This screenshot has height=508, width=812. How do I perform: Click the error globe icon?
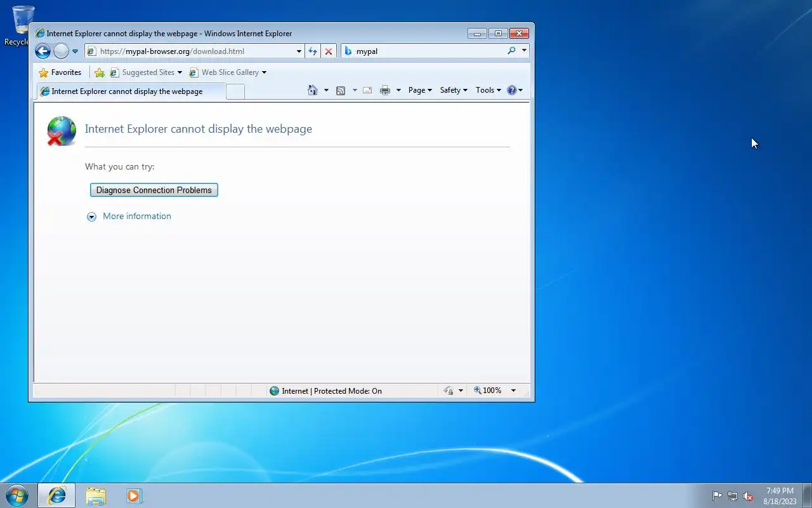[x=61, y=131]
